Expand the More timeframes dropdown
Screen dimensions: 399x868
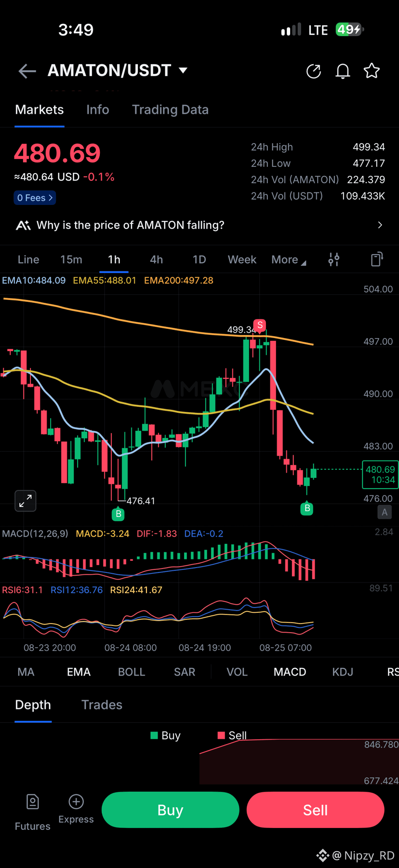click(x=289, y=259)
